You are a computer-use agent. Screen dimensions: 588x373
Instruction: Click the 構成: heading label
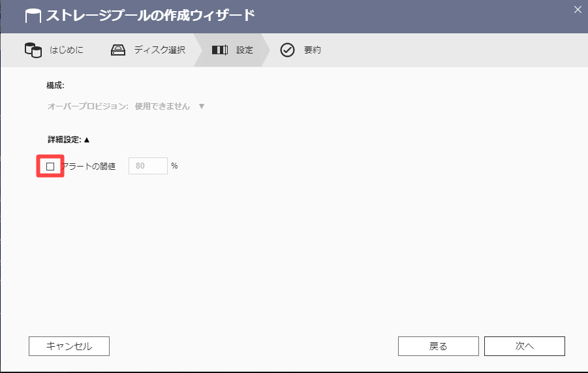[x=55, y=85]
